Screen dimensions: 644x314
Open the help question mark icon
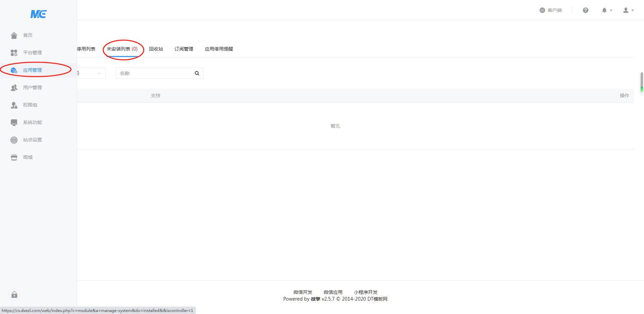(585, 10)
